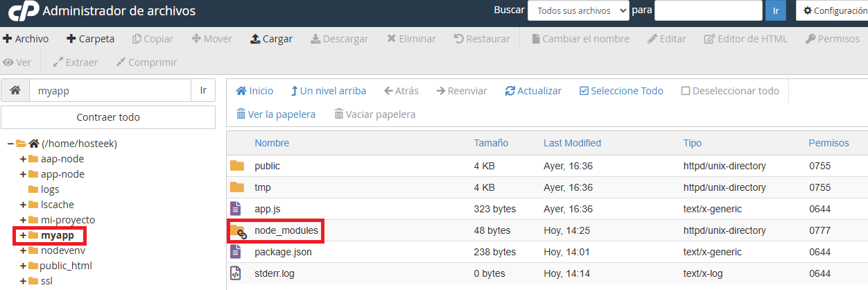The height and width of the screenshot is (290, 868).
Task: Click the Descargar toolbar button
Action: (339, 39)
